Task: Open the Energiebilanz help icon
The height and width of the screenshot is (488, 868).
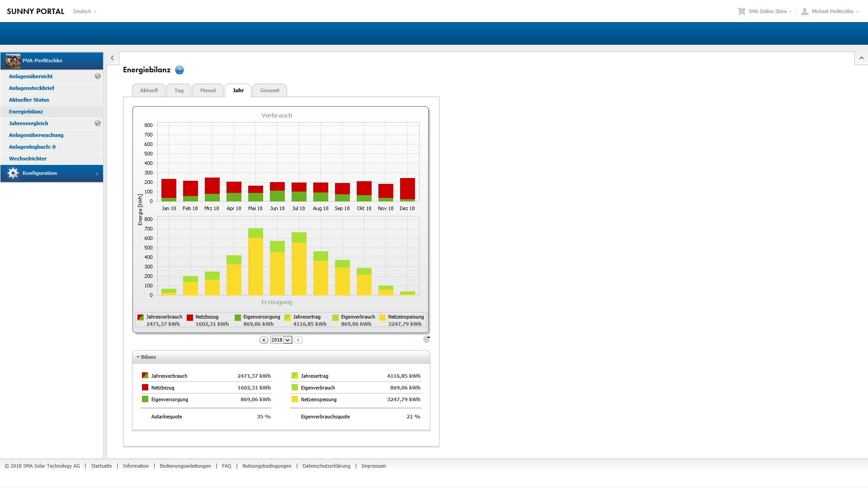Action: (179, 70)
